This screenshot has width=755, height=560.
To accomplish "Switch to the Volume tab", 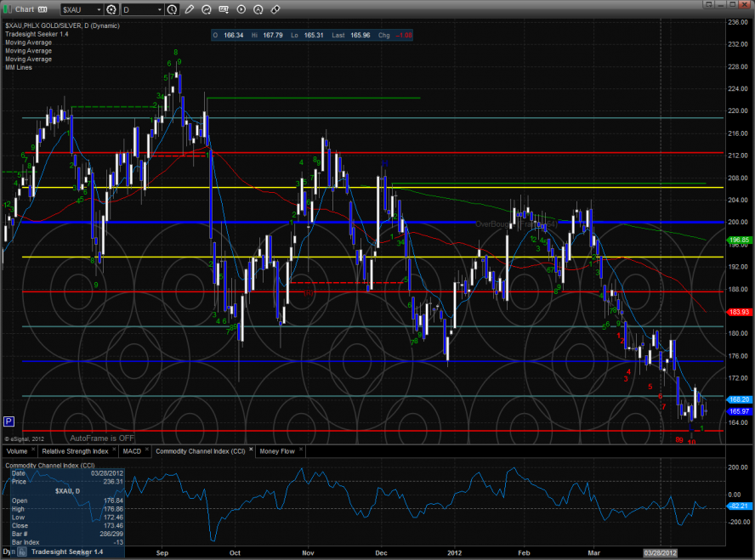I will 18,450.
